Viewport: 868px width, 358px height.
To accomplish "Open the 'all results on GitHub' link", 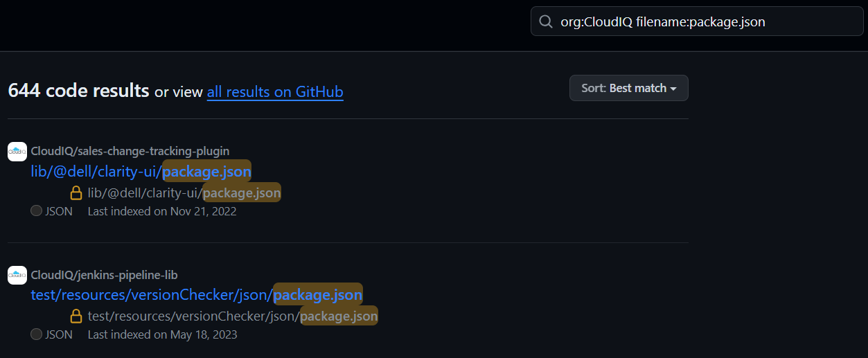I will [275, 91].
